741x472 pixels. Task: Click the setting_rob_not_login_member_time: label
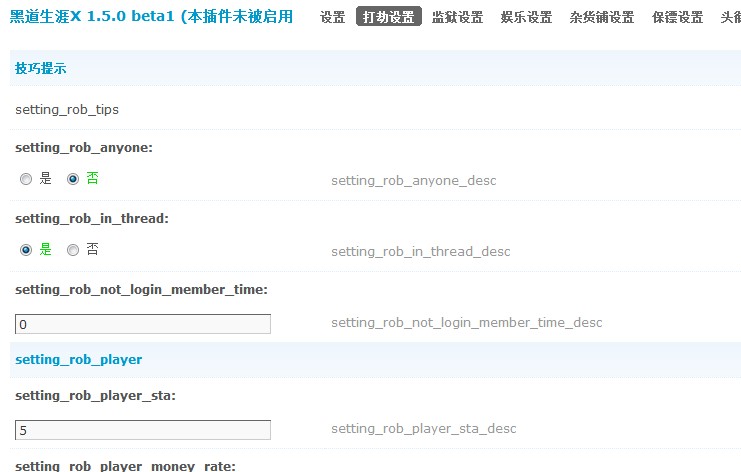point(141,290)
